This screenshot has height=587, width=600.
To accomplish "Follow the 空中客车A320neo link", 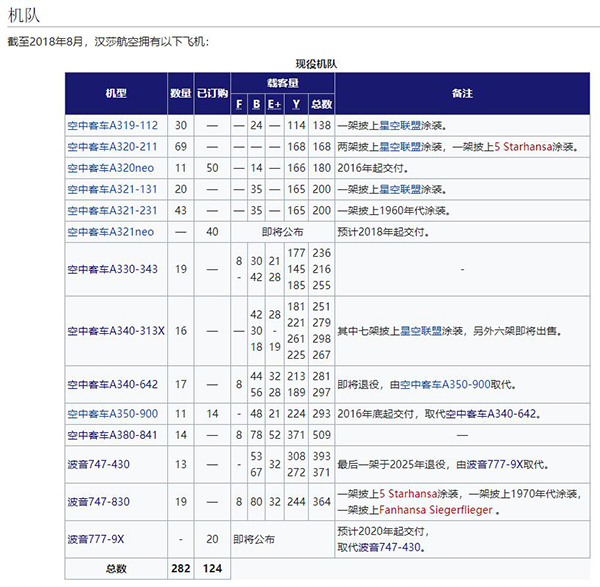I will point(111,168).
